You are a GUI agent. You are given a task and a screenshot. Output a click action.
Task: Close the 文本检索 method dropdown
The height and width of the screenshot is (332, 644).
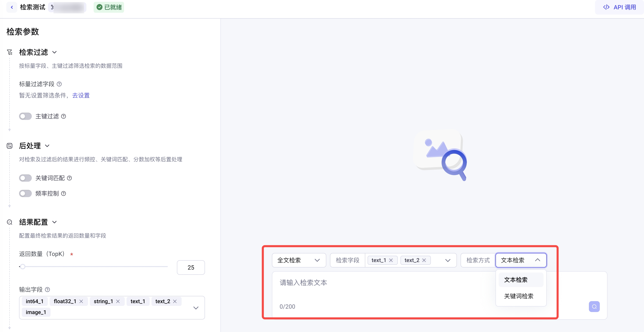(x=521, y=260)
